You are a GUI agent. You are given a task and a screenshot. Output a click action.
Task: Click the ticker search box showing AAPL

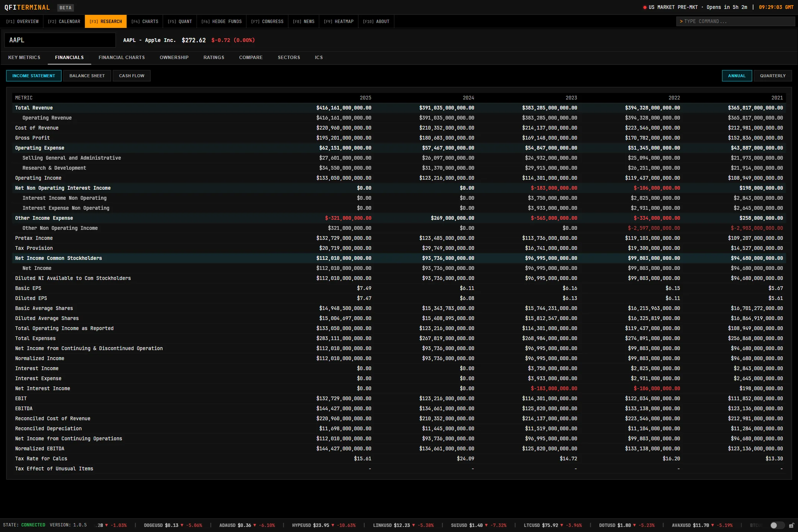click(60, 40)
